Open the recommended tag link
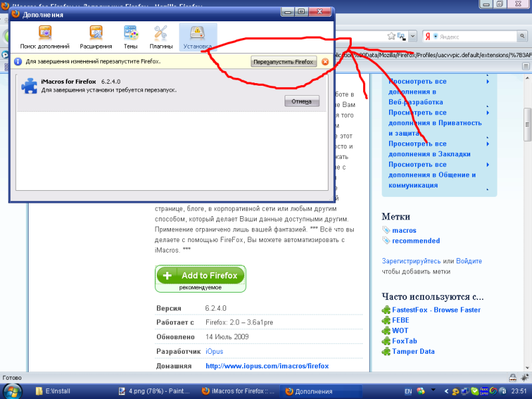The width and height of the screenshot is (532, 399). coord(416,241)
